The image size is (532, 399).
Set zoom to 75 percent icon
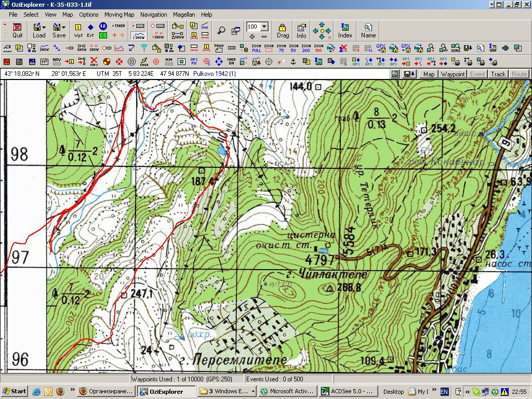point(281,48)
